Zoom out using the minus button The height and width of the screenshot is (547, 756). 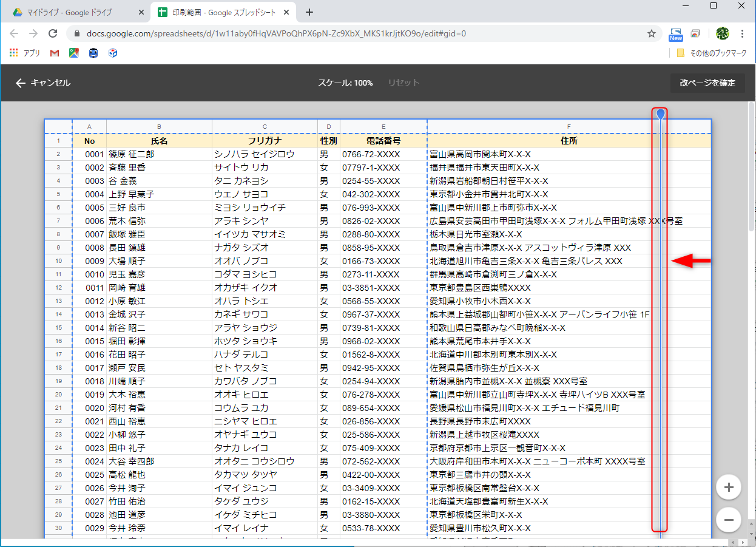[728, 520]
